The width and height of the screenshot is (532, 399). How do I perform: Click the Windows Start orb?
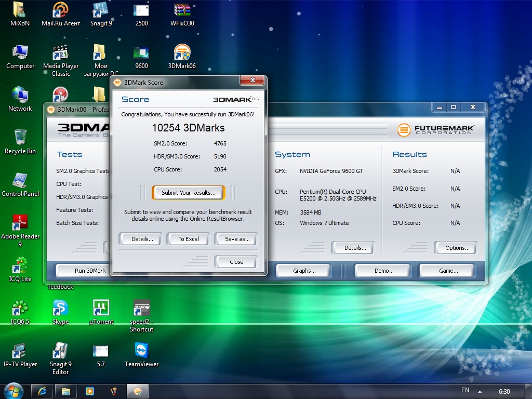pos(14,391)
